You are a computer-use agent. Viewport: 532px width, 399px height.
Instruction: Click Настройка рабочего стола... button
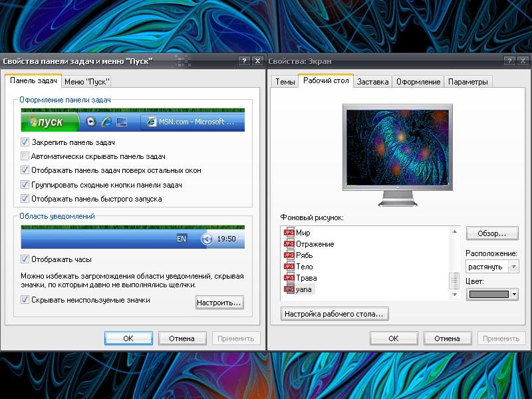pyautogui.click(x=334, y=314)
